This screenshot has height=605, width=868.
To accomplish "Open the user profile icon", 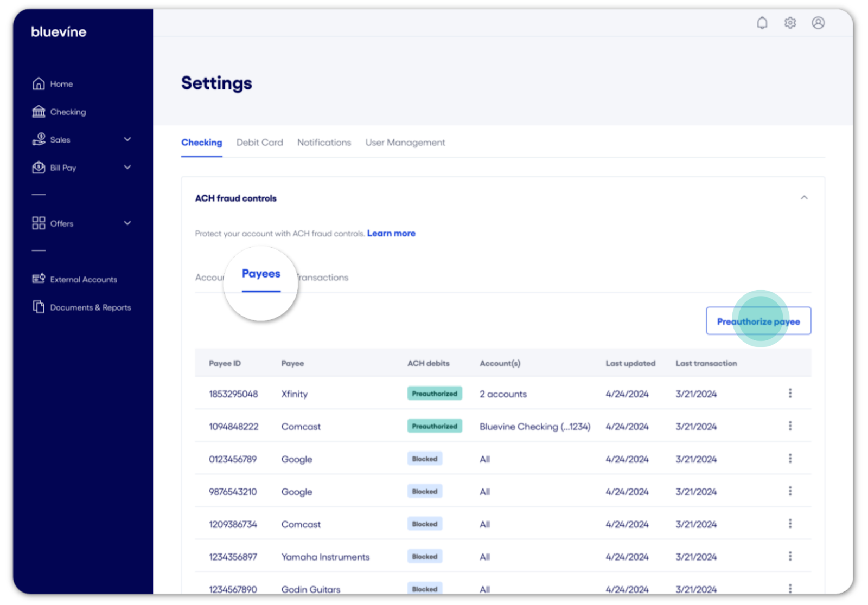I will click(x=818, y=23).
